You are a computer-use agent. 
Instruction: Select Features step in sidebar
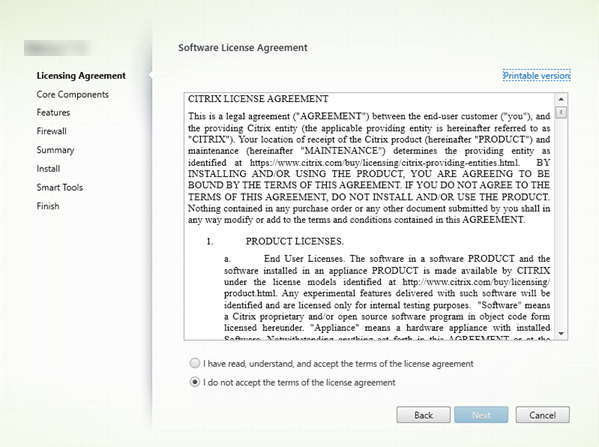(53, 113)
